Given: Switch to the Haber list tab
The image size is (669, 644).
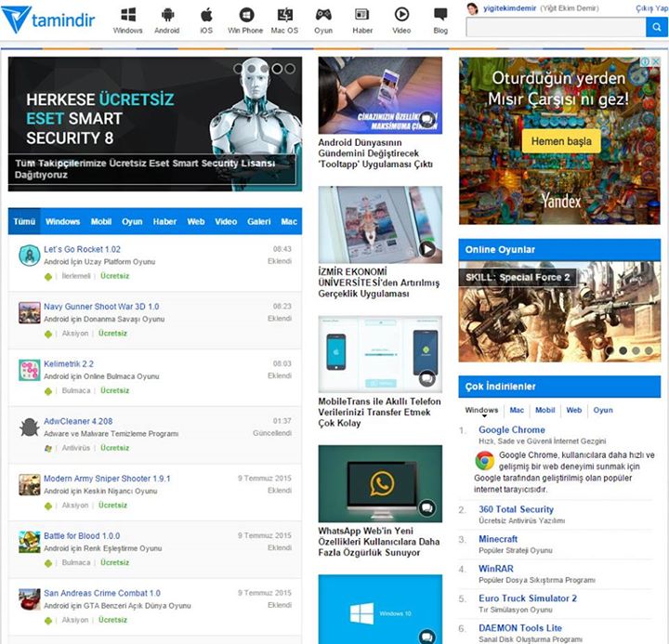Looking at the screenshot, I should click(x=164, y=221).
